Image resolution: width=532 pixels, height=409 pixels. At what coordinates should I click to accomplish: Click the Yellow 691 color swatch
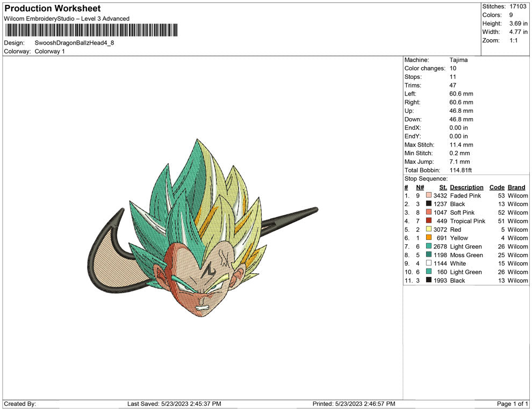coord(429,238)
